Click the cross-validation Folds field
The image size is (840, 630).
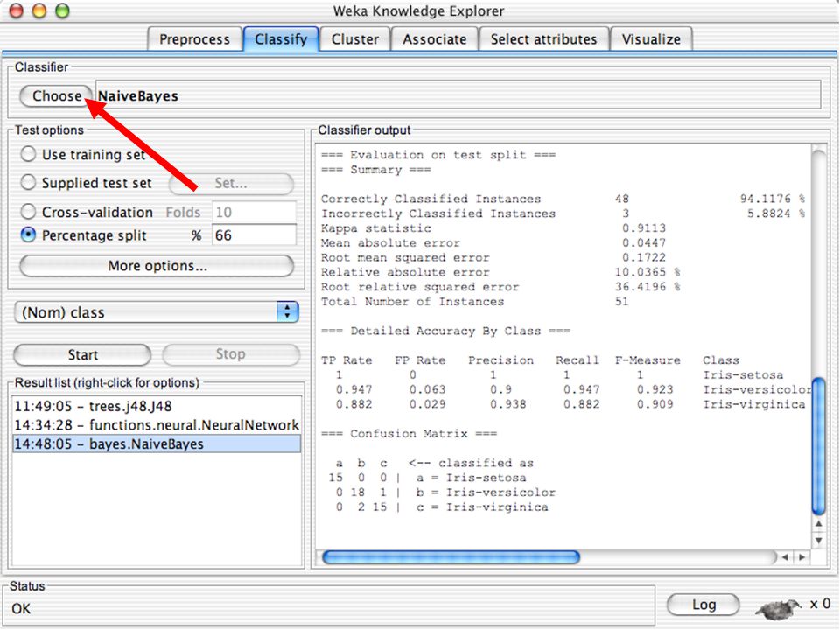(x=254, y=212)
